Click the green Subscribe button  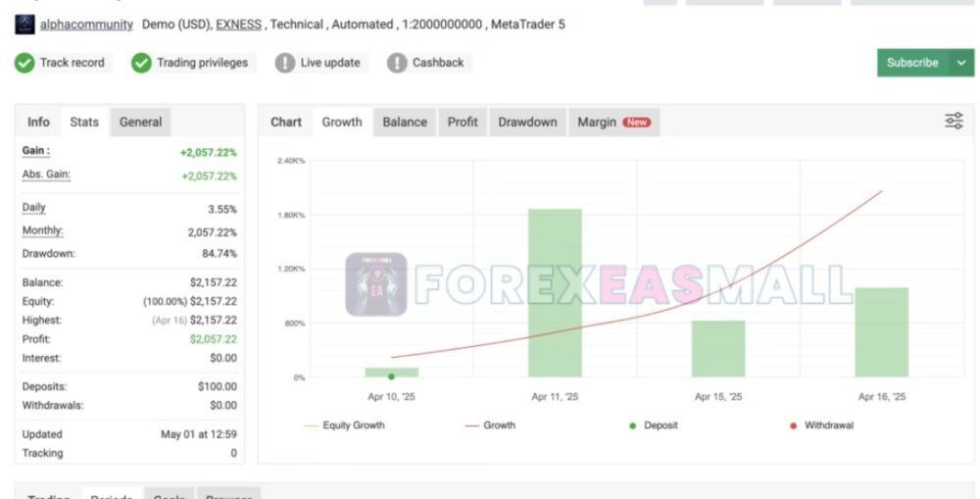(x=913, y=63)
